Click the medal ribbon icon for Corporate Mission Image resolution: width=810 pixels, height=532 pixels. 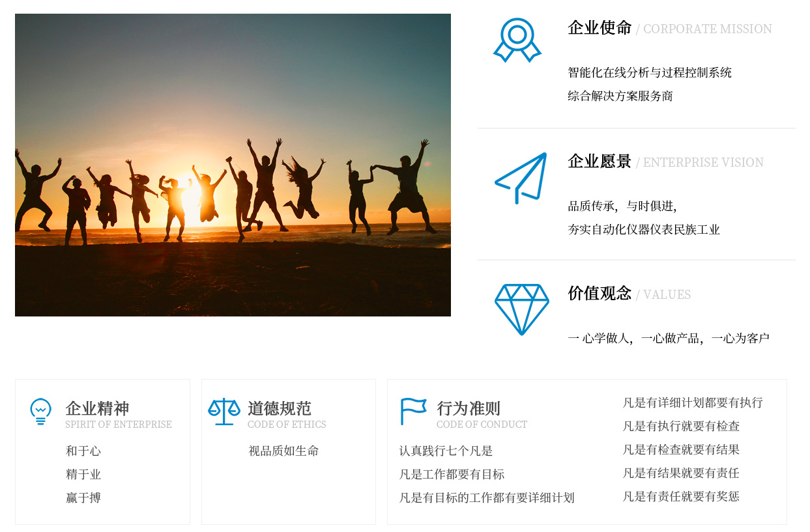pos(517,40)
